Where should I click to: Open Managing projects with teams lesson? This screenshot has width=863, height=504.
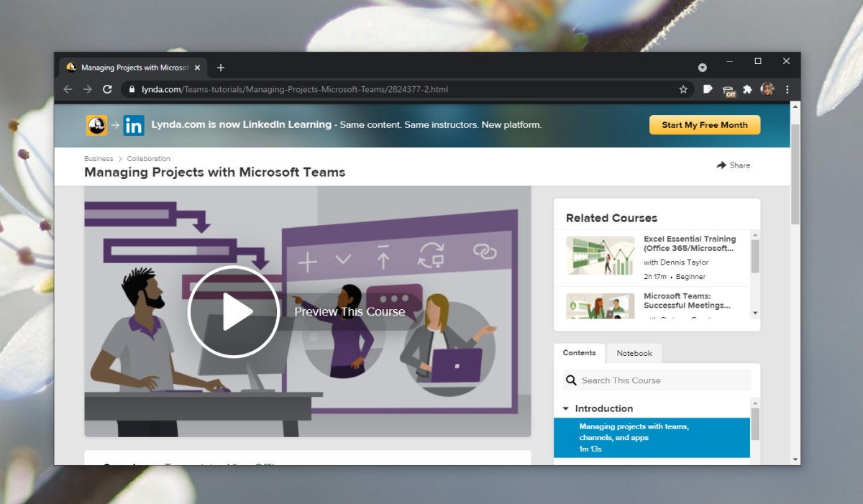(652, 437)
